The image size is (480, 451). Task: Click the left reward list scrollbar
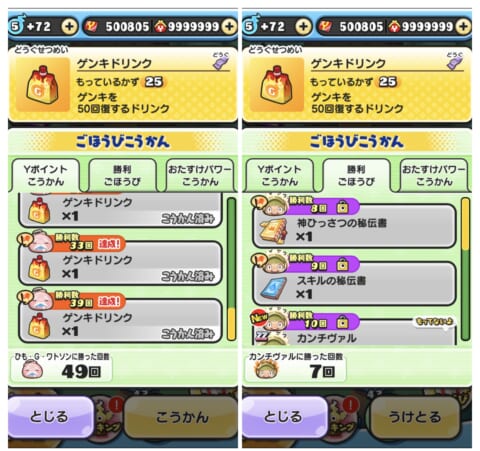(231, 269)
